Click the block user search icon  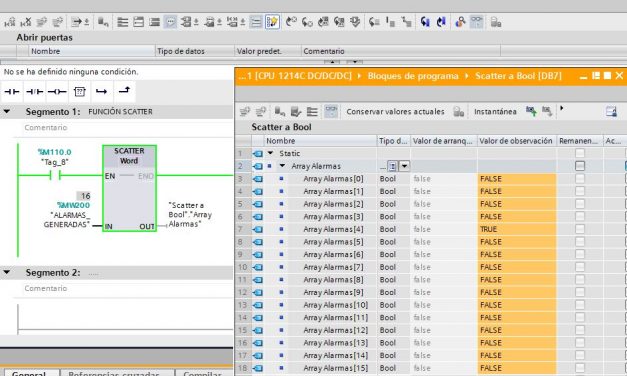click(460, 22)
